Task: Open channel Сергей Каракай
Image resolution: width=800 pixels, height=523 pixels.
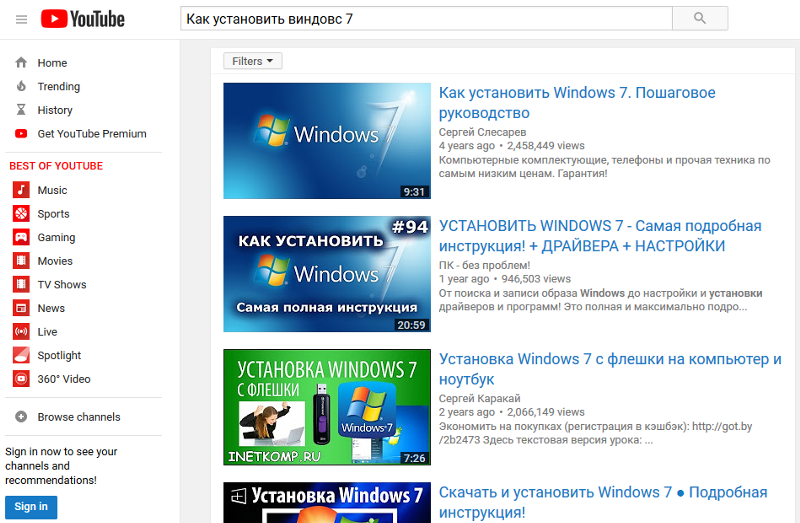Action: click(480, 399)
